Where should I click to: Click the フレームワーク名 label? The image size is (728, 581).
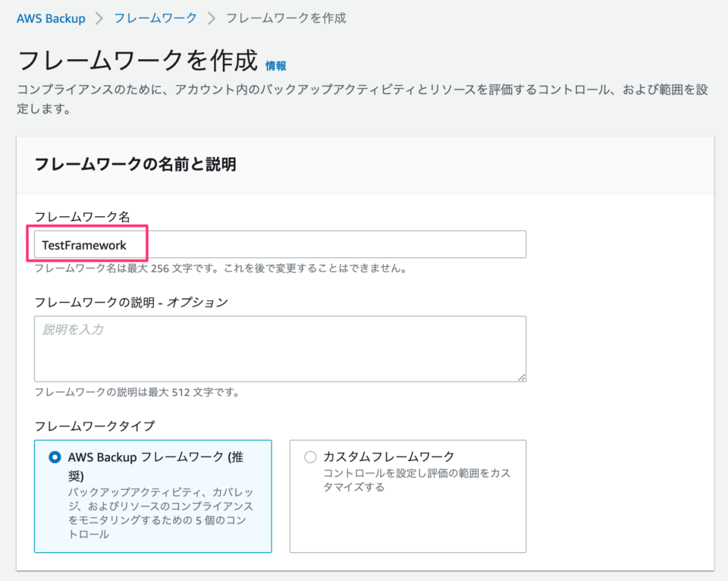tap(82, 216)
